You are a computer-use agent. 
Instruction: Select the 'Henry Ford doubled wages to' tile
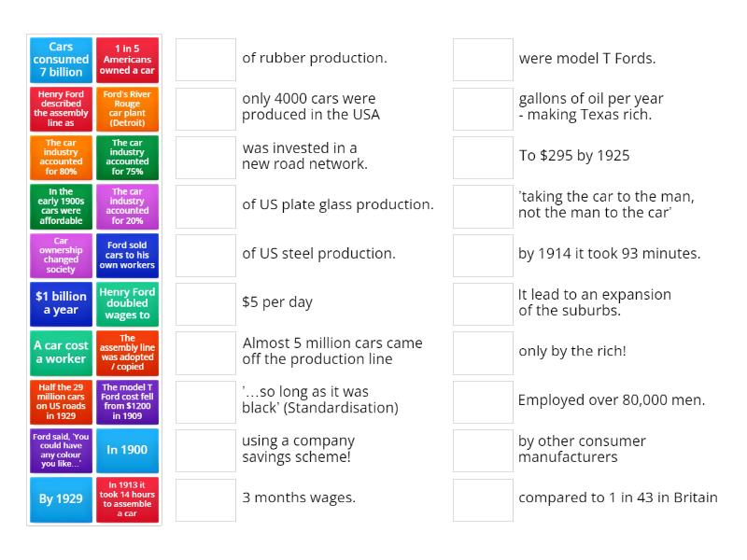[127, 303]
